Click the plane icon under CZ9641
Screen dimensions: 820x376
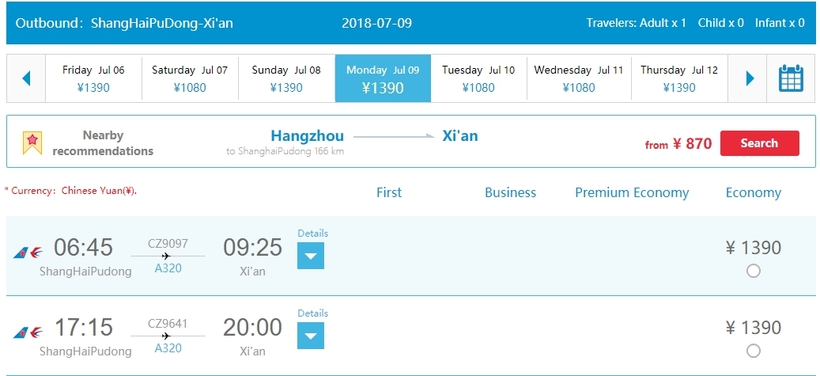point(166,336)
